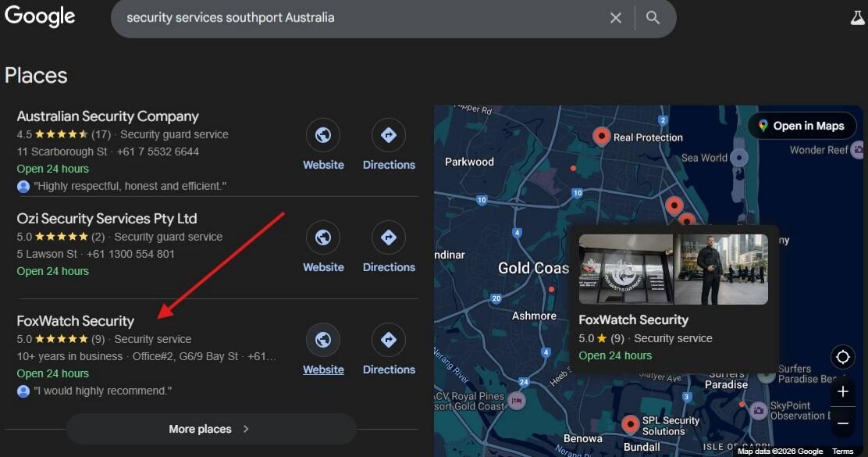Viewport: 868px width, 457px height.
Task: Click the review quote "I would highly recommend."
Action: point(102,391)
